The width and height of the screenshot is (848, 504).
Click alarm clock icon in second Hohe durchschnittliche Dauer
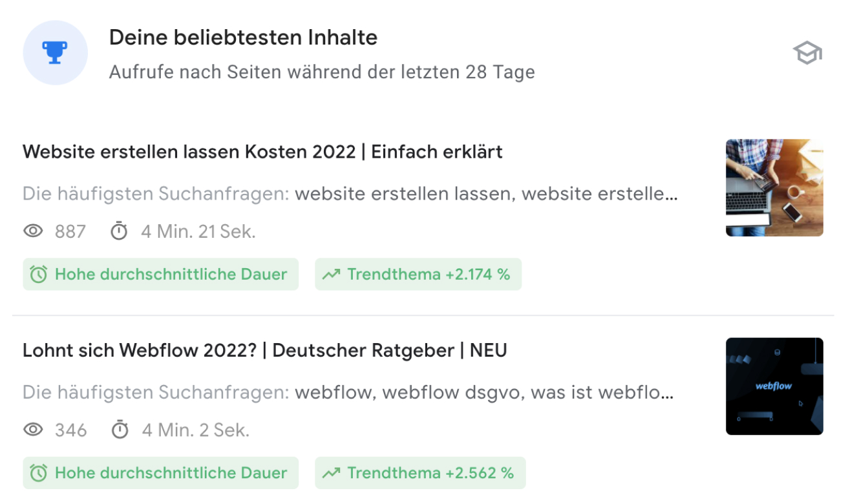39,473
